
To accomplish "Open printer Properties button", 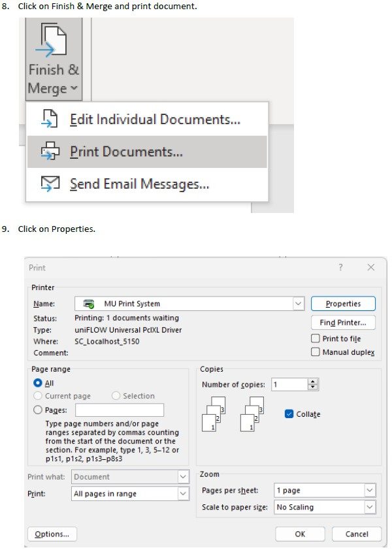I will [x=343, y=304].
